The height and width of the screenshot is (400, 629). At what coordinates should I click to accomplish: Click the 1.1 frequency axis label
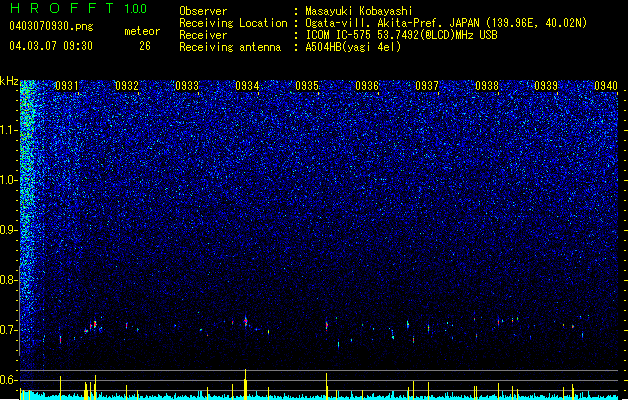coord(9,130)
